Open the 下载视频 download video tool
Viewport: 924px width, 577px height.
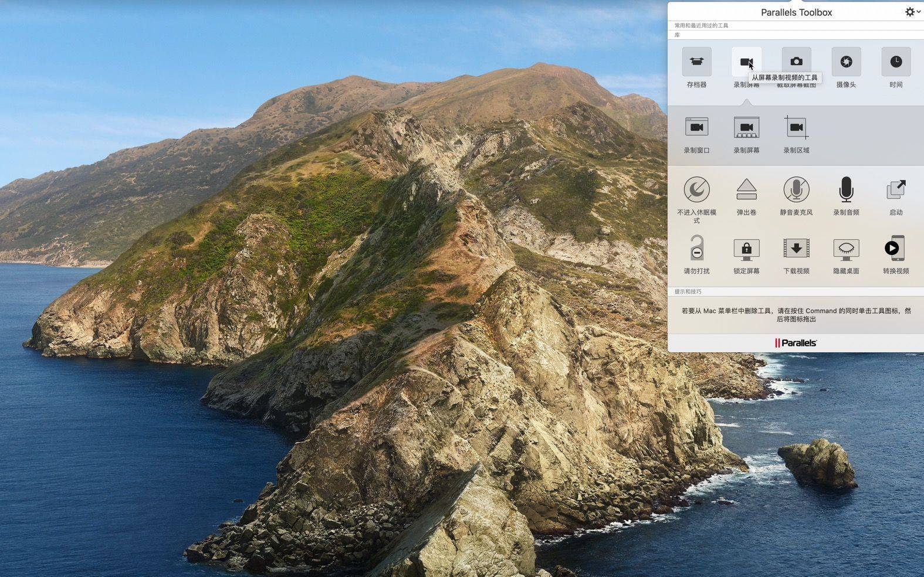[x=796, y=249]
